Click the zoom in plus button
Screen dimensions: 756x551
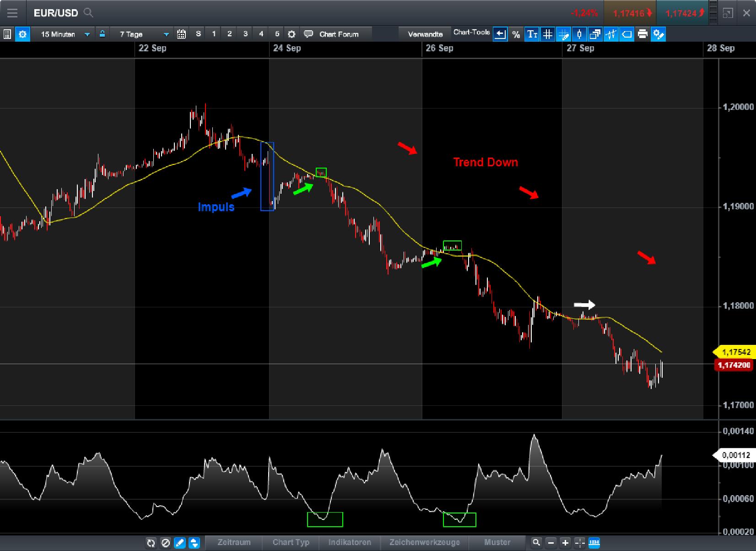(x=565, y=543)
